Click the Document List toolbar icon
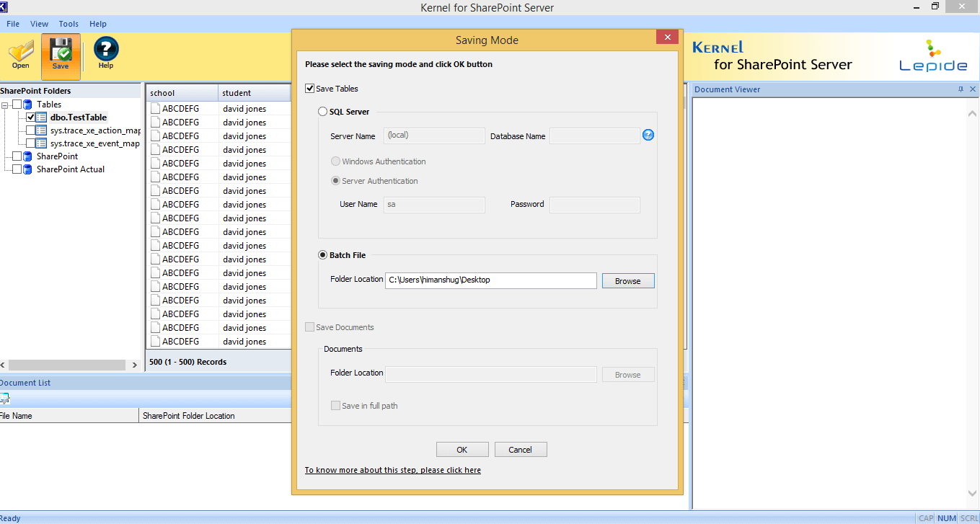Viewport: 980px width, 524px height. click(4, 399)
